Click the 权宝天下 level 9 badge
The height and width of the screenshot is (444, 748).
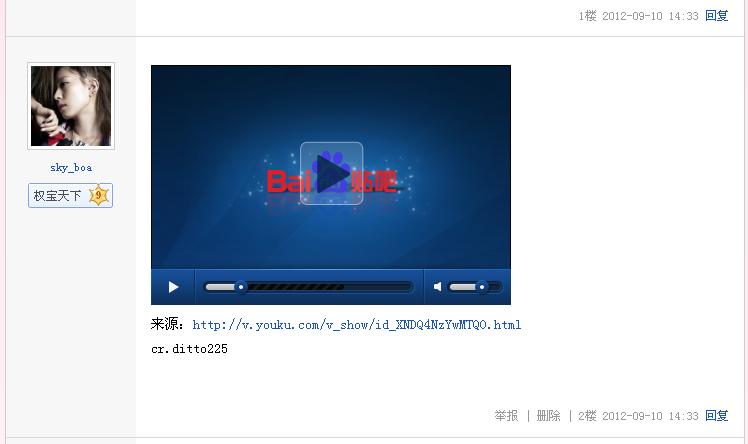71,196
